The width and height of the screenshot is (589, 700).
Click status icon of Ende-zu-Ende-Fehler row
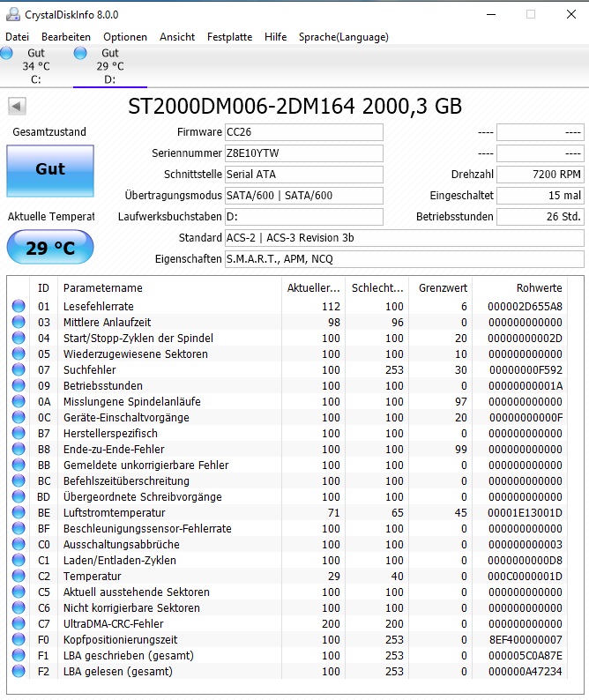point(19,449)
